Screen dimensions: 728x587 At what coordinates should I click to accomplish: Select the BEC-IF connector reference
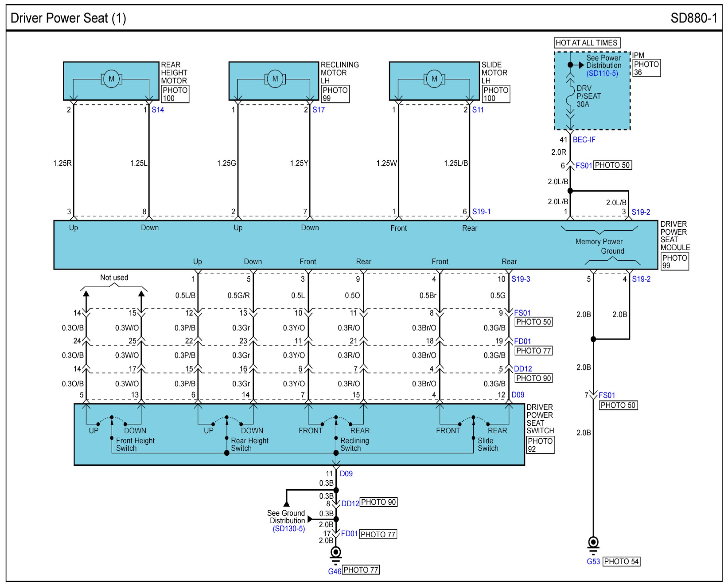pos(584,140)
